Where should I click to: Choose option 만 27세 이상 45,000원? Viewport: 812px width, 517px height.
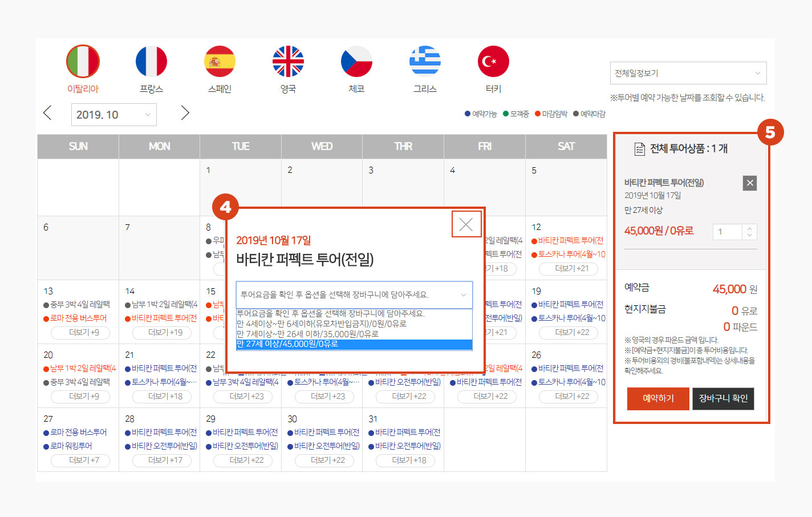tap(354, 344)
